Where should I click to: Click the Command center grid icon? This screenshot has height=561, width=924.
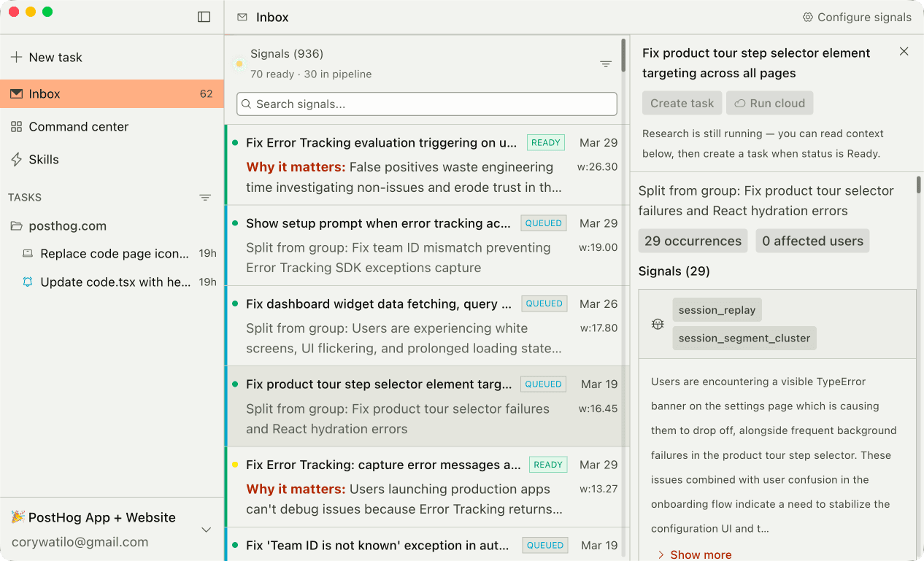(16, 126)
